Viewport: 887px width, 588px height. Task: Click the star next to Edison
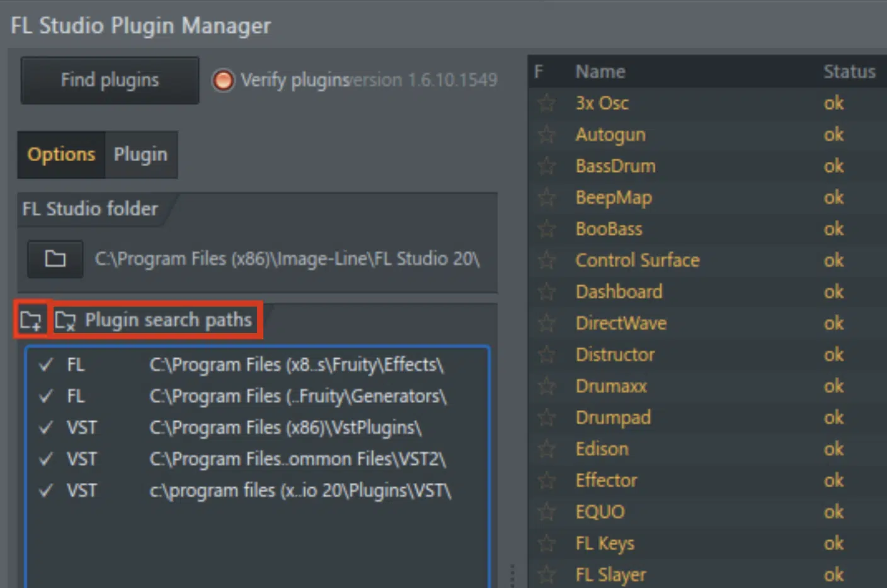(x=546, y=449)
